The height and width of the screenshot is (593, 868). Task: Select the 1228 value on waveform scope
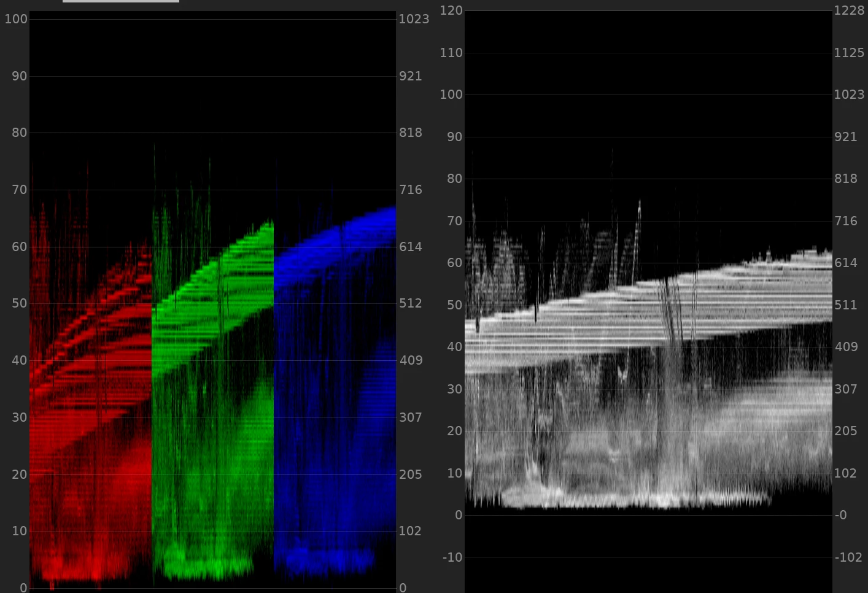849,10
